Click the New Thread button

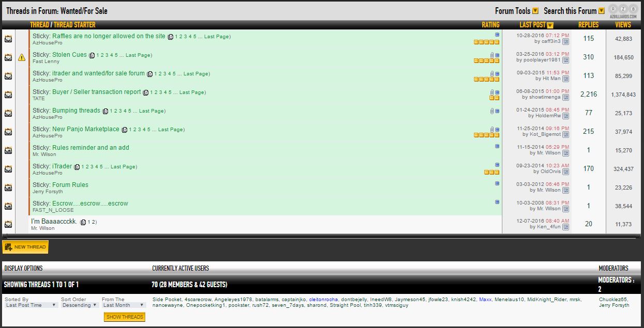pos(25,247)
